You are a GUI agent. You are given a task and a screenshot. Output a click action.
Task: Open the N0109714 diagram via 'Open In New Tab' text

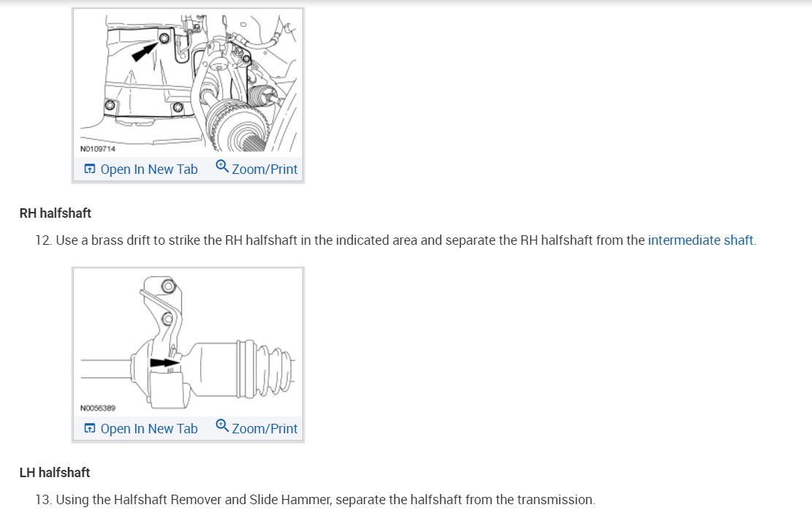point(149,170)
